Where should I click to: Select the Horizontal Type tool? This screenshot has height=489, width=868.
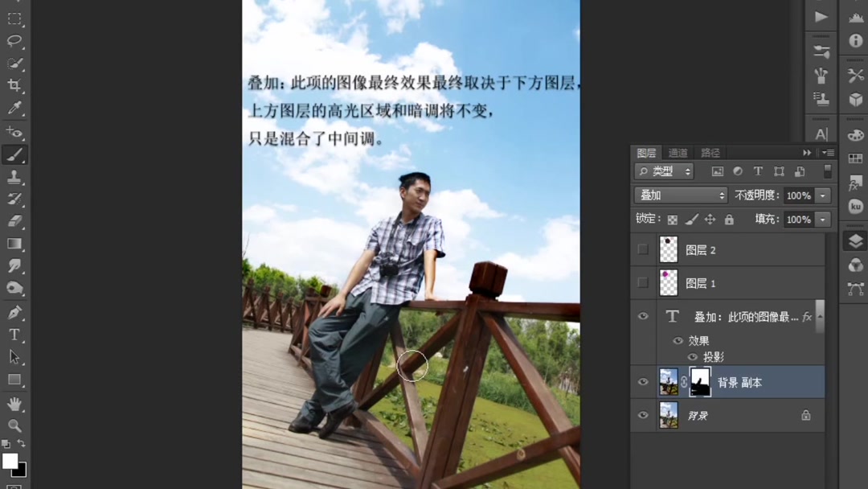pyautogui.click(x=14, y=332)
